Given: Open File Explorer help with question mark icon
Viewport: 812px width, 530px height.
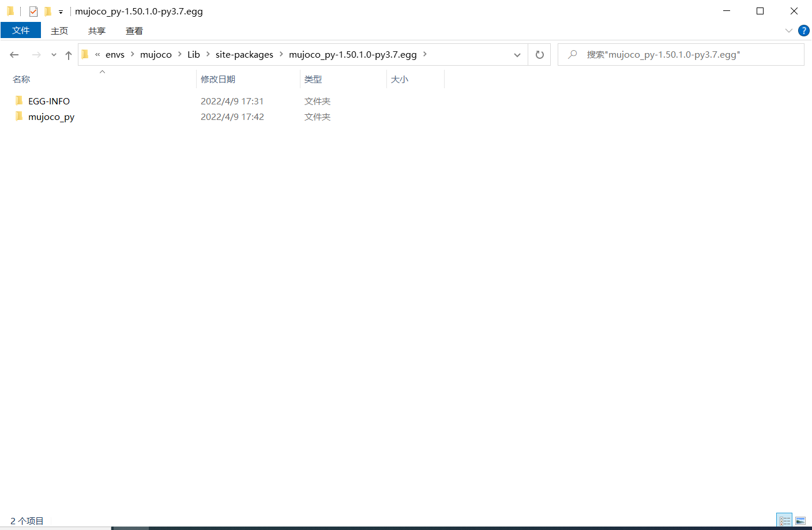Looking at the screenshot, I should 804,31.
